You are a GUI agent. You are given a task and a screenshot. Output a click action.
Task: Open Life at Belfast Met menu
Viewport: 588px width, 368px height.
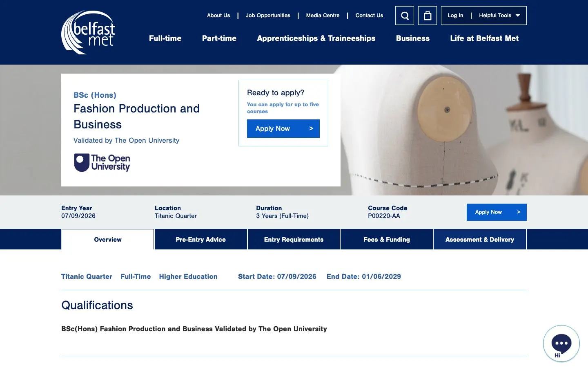[484, 38]
